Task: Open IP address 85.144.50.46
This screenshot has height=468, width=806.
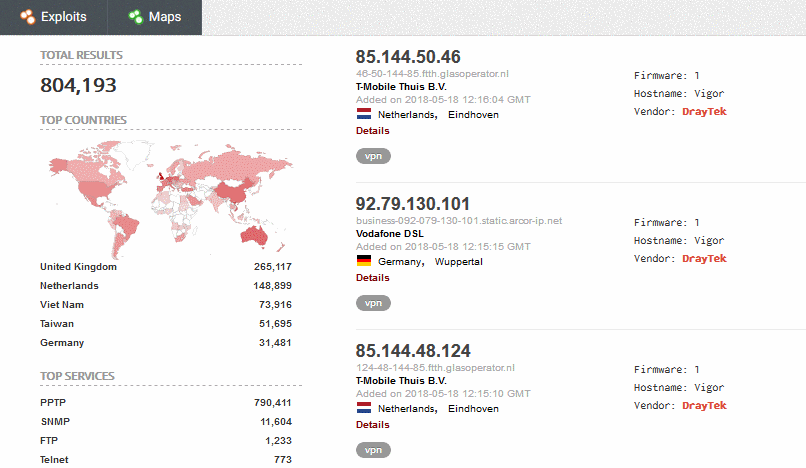Action: [x=408, y=57]
